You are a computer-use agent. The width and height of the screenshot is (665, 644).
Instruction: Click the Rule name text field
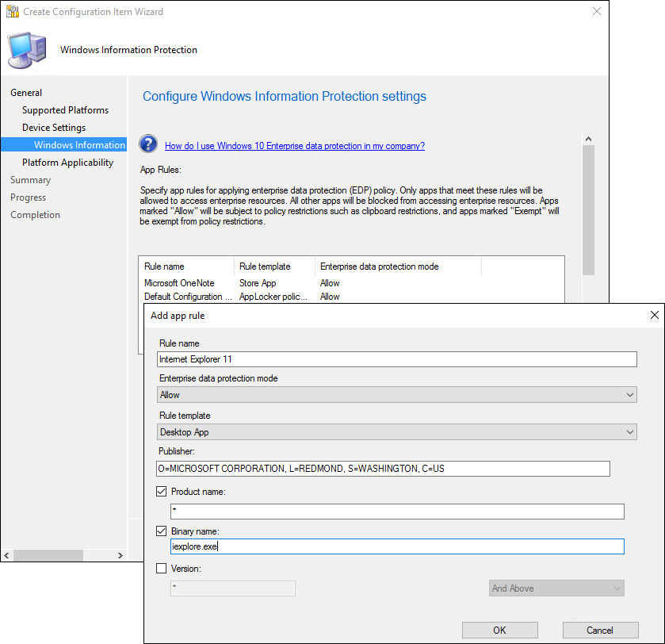pos(396,359)
